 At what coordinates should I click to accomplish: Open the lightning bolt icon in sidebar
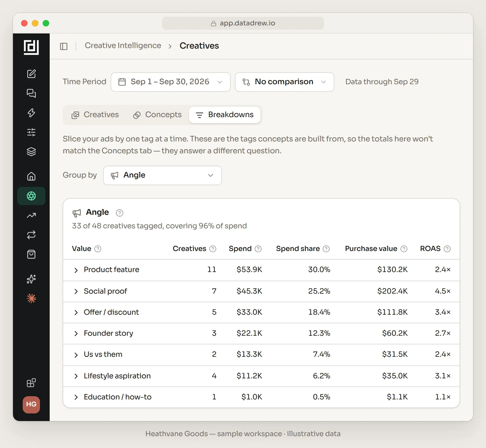[31, 113]
